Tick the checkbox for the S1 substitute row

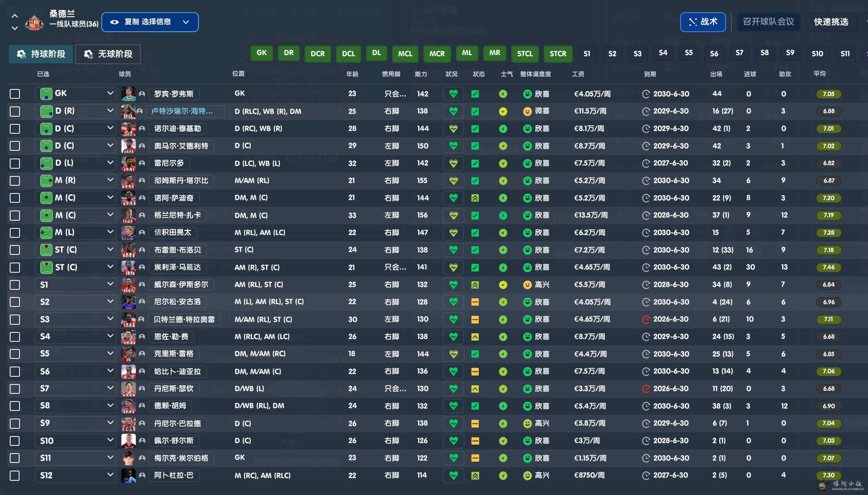click(15, 285)
